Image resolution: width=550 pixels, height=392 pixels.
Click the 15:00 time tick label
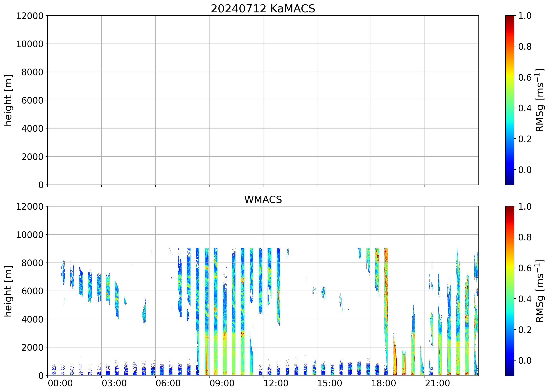coord(330,383)
